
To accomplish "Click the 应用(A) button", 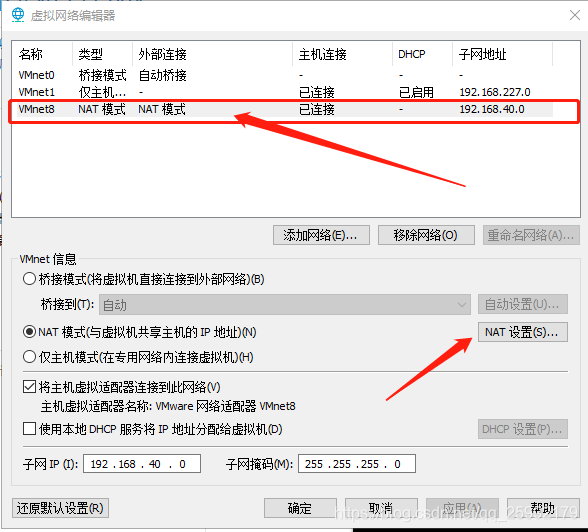I will (x=462, y=508).
